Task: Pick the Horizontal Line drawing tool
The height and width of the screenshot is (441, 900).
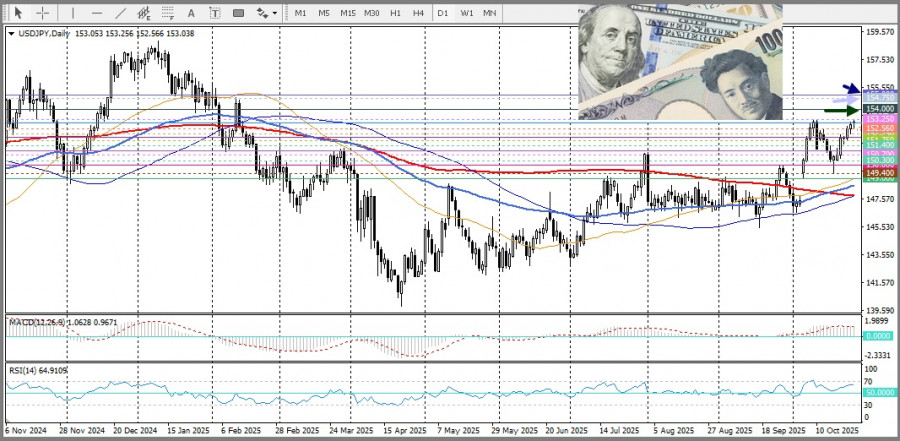Action: tap(97, 13)
